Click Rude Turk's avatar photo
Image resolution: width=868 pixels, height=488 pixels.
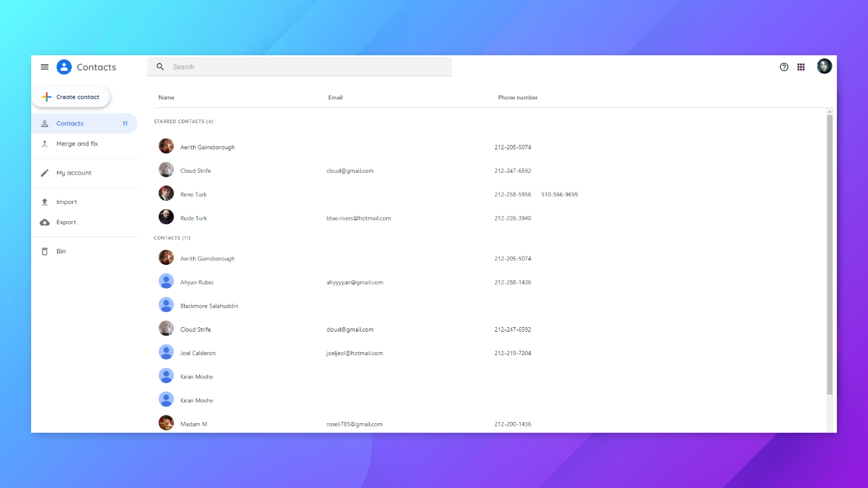click(x=166, y=217)
